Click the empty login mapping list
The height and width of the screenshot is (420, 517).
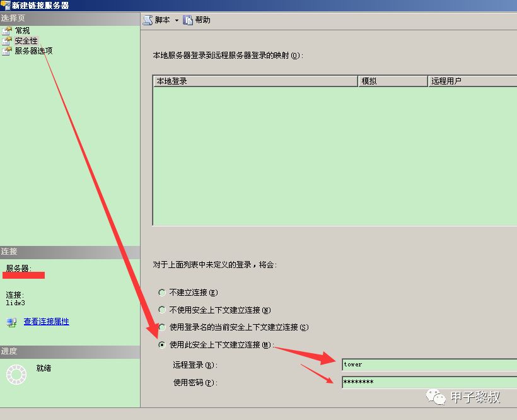pos(335,156)
